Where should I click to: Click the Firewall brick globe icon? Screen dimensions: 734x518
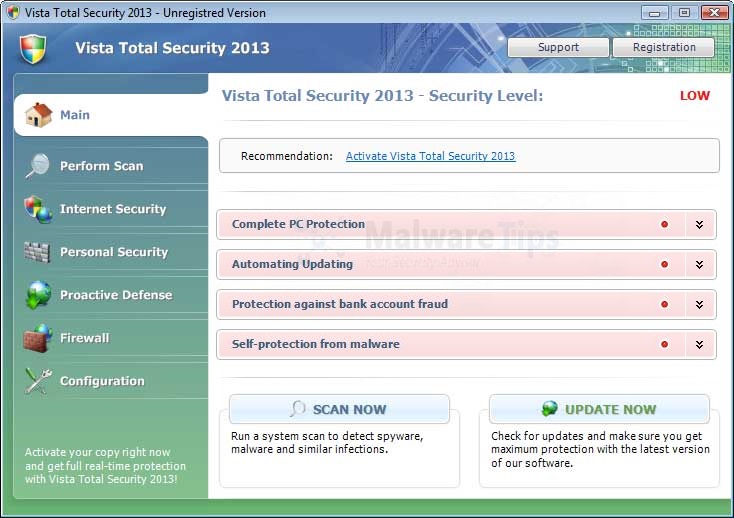(38, 338)
